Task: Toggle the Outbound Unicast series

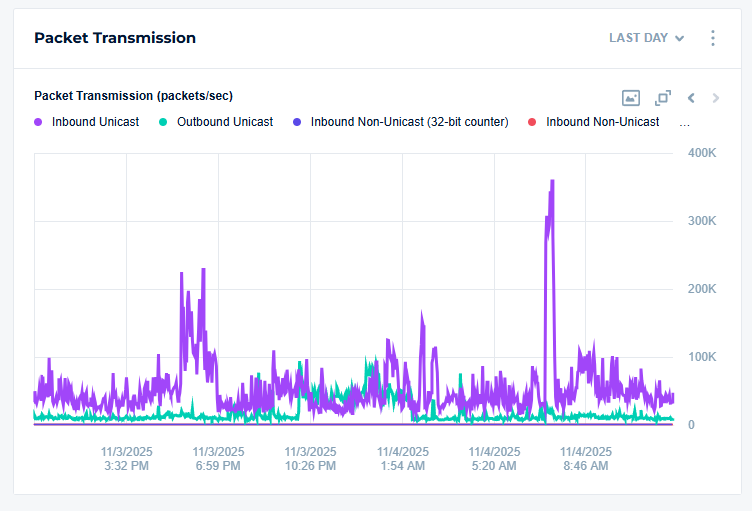Action: tap(216, 122)
